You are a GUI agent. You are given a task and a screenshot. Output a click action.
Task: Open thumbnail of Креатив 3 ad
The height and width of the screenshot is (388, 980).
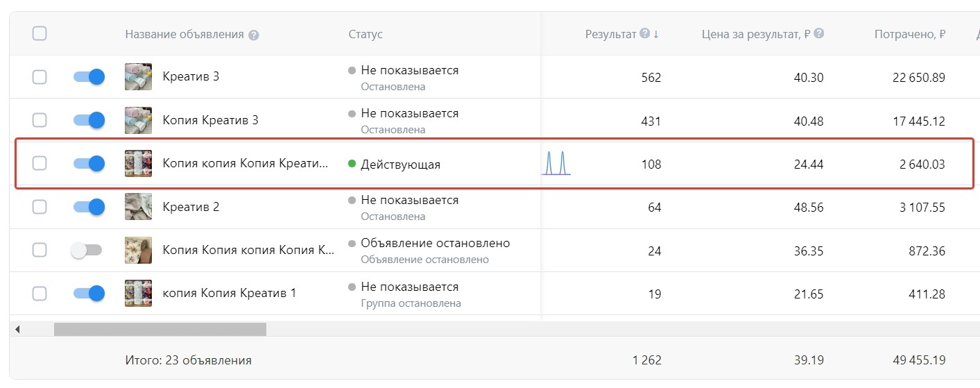point(138,77)
